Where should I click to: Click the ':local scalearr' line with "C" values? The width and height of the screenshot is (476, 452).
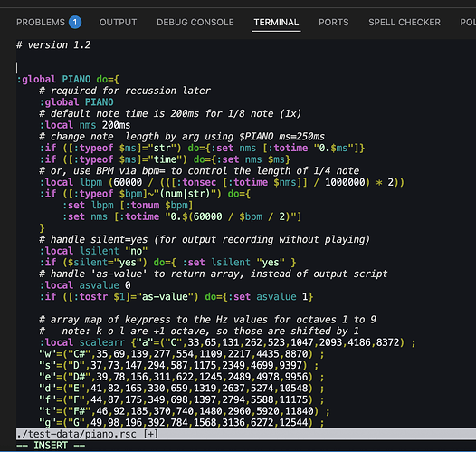click(227, 342)
